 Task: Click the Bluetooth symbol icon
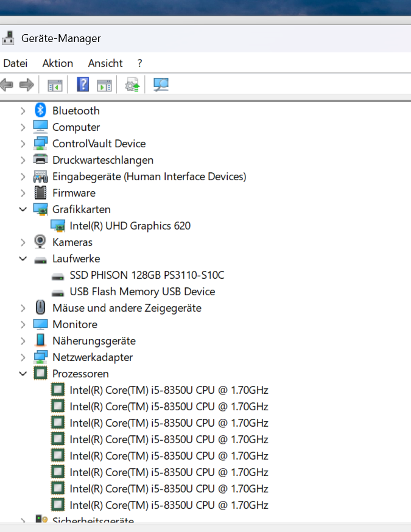tap(40, 110)
